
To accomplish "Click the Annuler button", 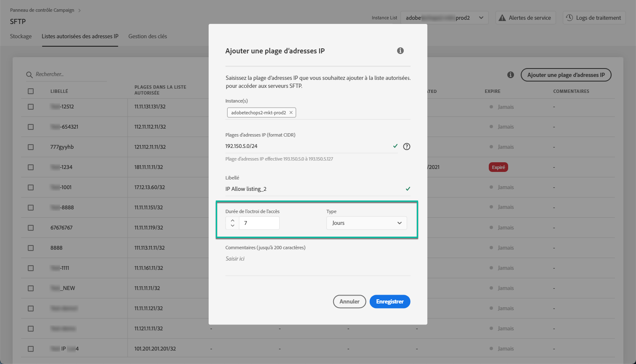I will tap(350, 301).
